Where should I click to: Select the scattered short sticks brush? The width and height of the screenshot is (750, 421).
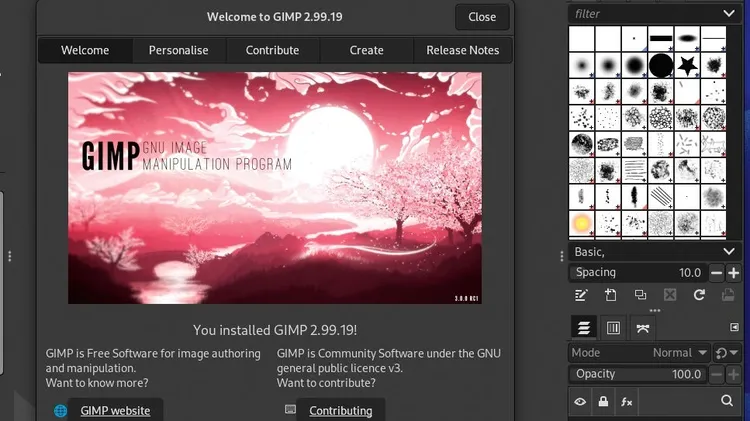point(687,144)
